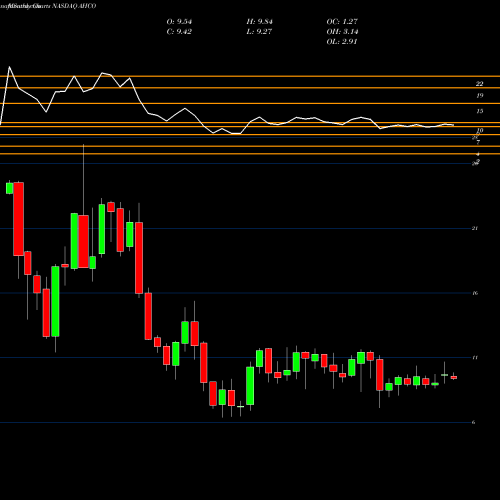Click the 6 price axis label
This screenshot has width=500, height=500.
473,422
